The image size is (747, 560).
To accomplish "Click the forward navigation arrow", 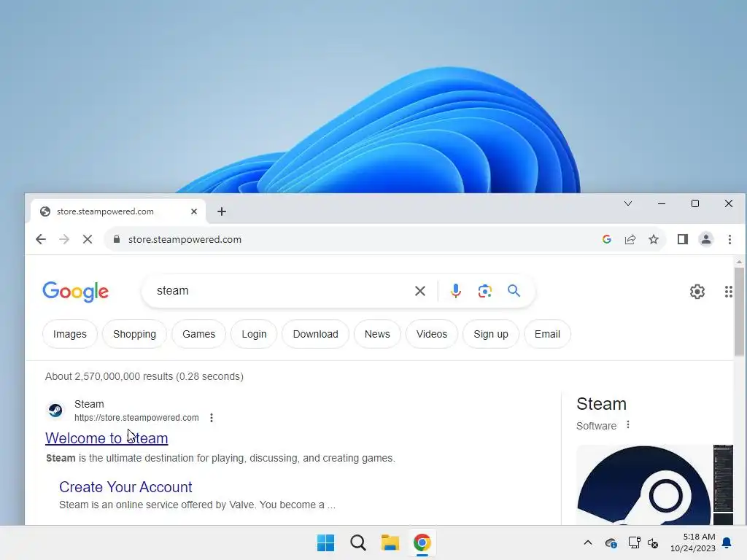I will tap(64, 239).
